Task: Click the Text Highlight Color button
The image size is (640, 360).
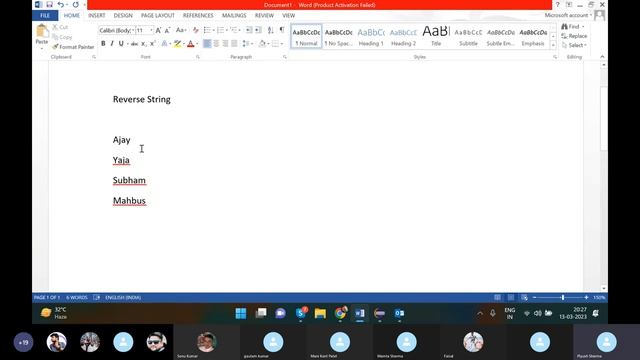Action: (x=177, y=44)
